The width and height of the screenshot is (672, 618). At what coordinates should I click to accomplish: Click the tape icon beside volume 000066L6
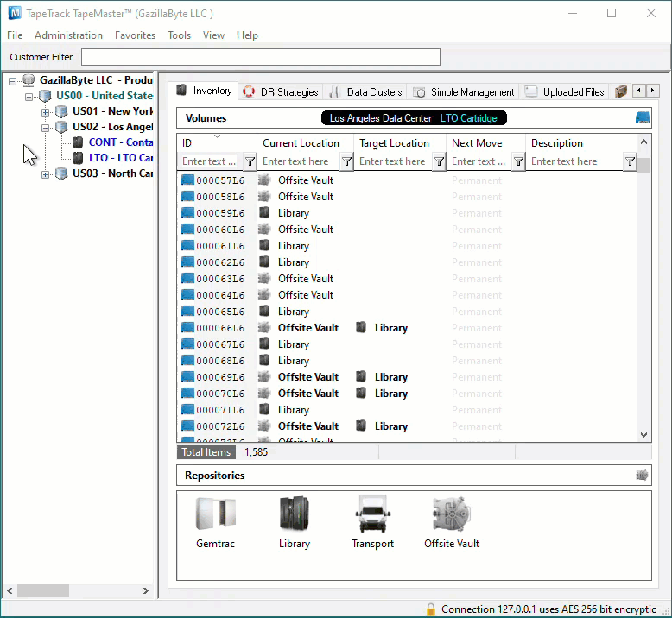(x=187, y=327)
